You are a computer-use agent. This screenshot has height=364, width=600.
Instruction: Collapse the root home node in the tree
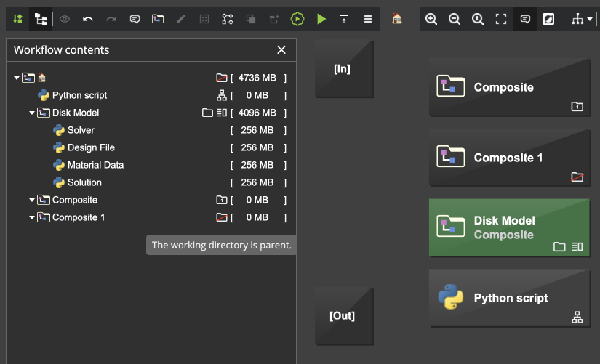coord(17,78)
